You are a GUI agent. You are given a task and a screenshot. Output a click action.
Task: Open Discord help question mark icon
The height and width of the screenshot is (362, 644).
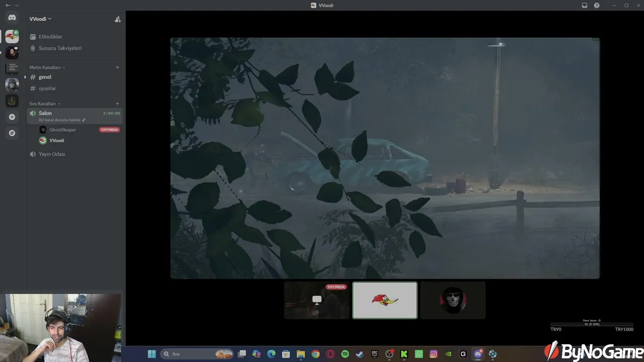pyautogui.click(x=597, y=6)
